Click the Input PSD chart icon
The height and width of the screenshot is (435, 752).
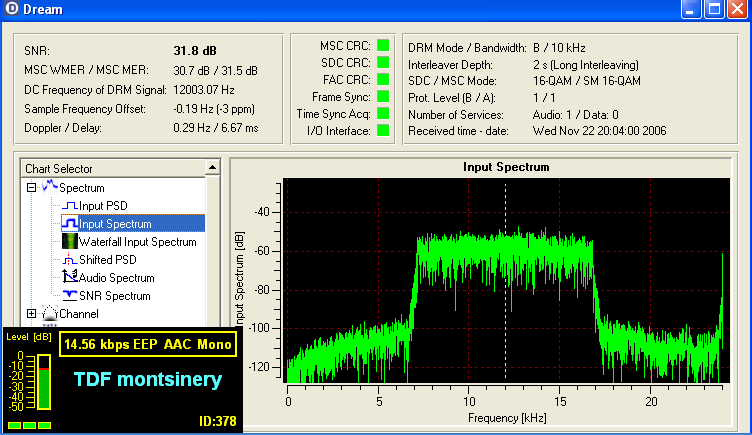point(70,206)
